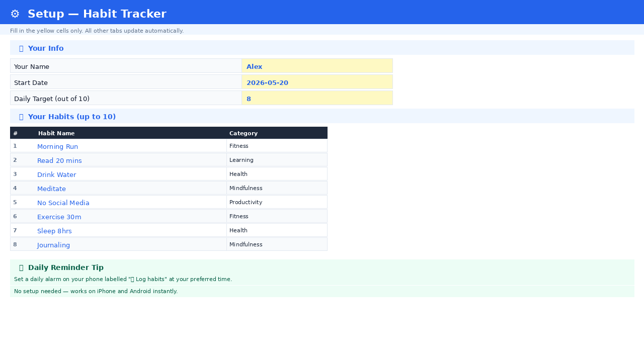This screenshot has width=644, height=362.
Task: Click the Habit Name column header
Action: click(x=131, y=133)
